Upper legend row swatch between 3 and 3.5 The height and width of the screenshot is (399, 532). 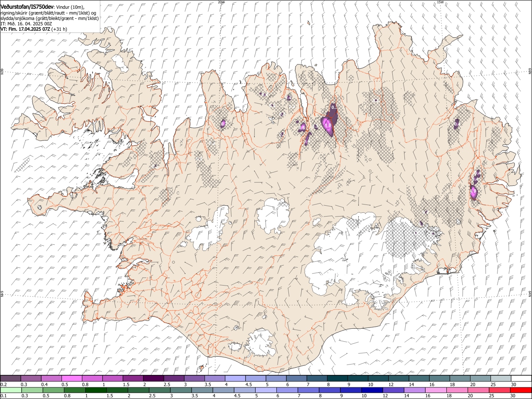pyautogui.click(x=195, y=378)
